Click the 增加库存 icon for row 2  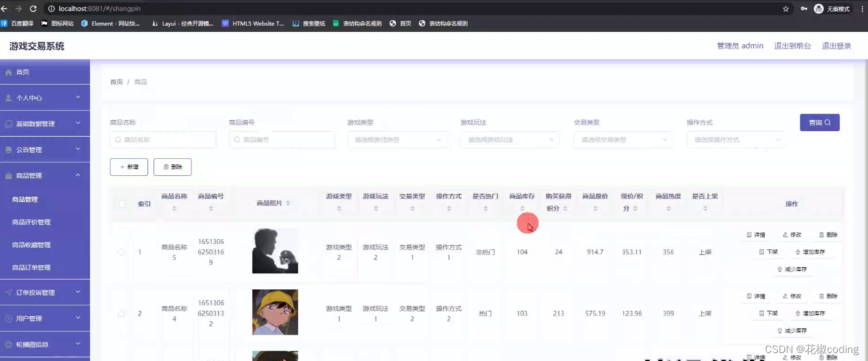click(x=797, y=313)
